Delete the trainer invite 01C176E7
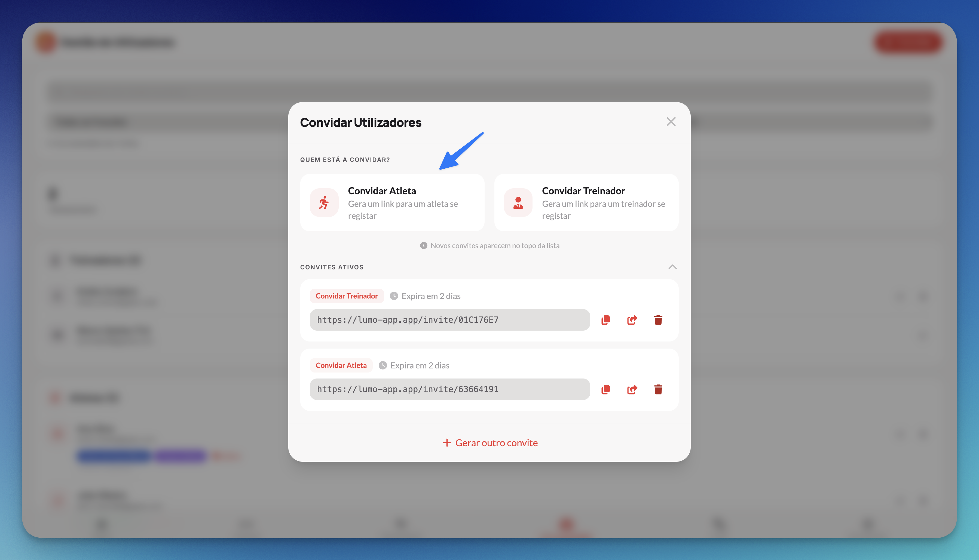This screenshot has width=979, height=560. coord(658,320)
